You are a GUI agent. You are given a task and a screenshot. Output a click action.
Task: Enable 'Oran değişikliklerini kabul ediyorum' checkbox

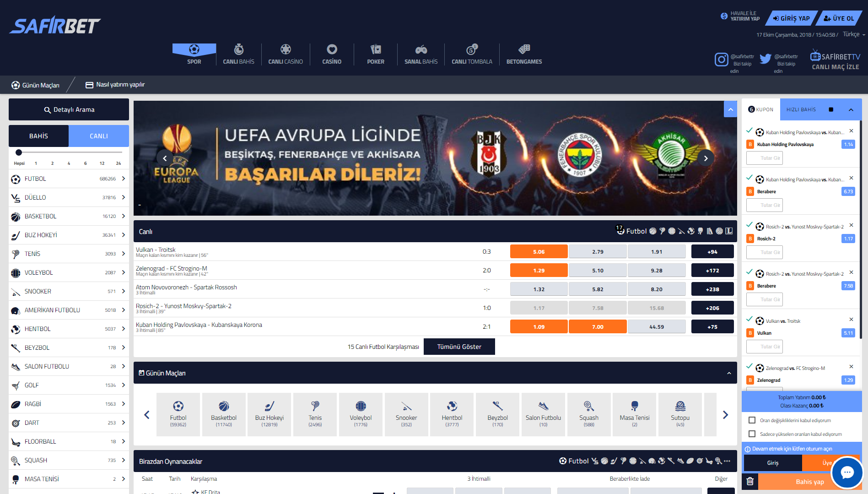(752, 420)
